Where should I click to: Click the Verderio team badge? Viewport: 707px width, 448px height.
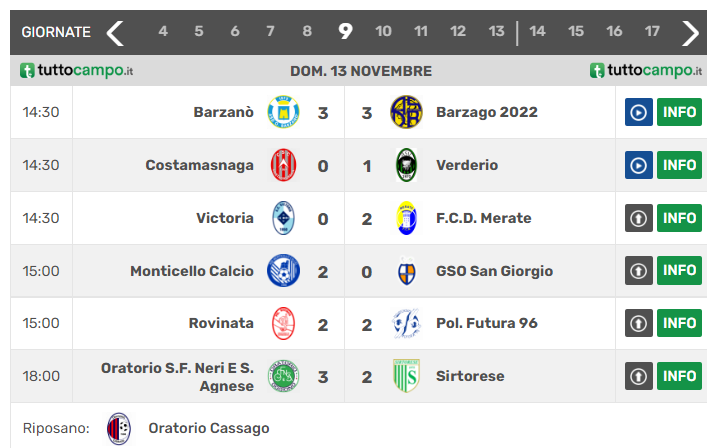(406, 165)
